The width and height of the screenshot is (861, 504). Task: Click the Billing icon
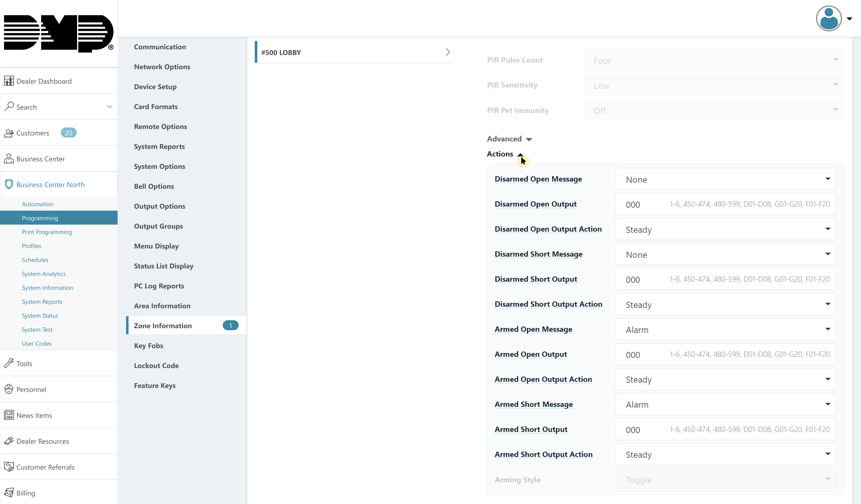(9, 492)
